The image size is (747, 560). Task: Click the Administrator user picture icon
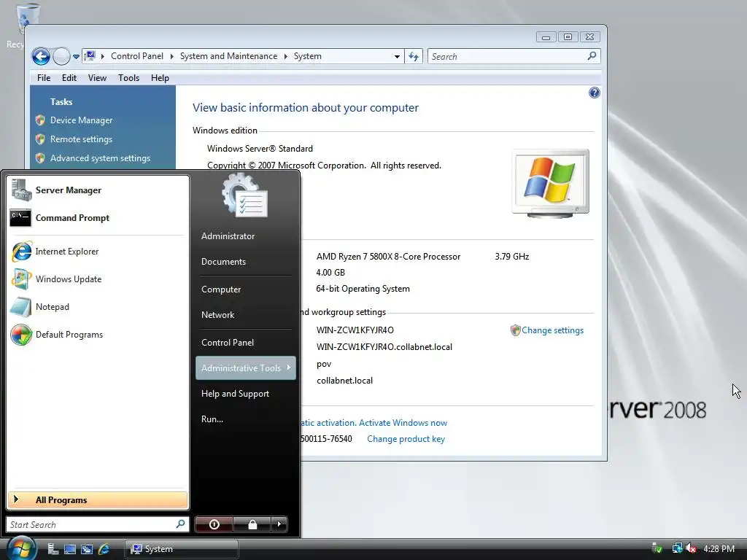[244, 195]
